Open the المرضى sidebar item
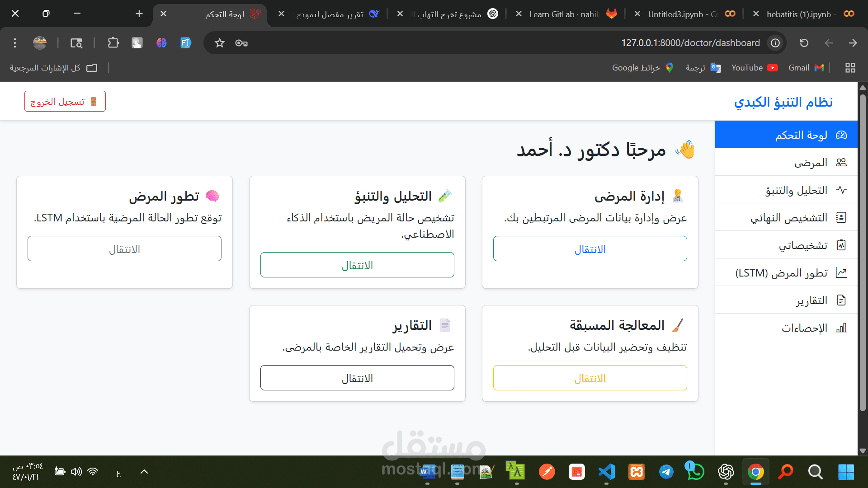 tap(786, 162)
